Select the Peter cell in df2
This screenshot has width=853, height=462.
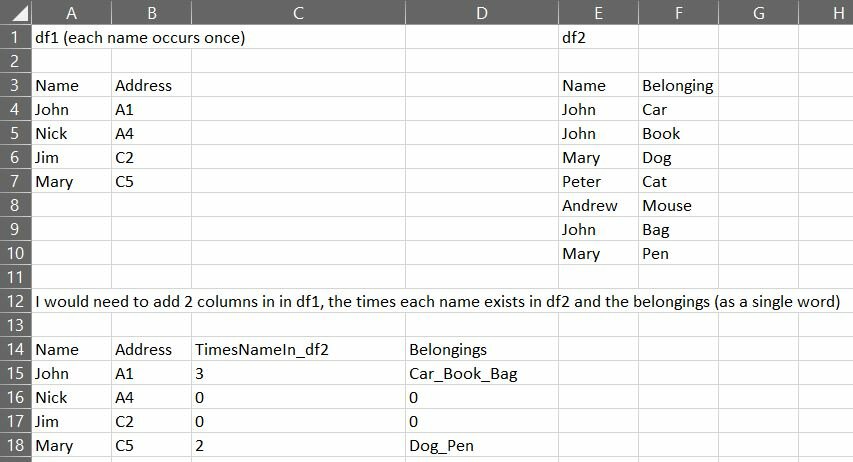pos(598,181)
